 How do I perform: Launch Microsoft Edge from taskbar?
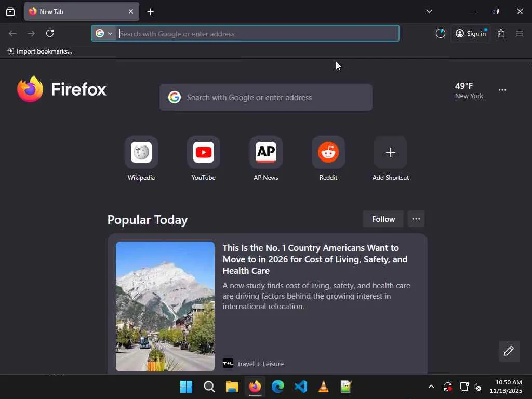point(278,387)
